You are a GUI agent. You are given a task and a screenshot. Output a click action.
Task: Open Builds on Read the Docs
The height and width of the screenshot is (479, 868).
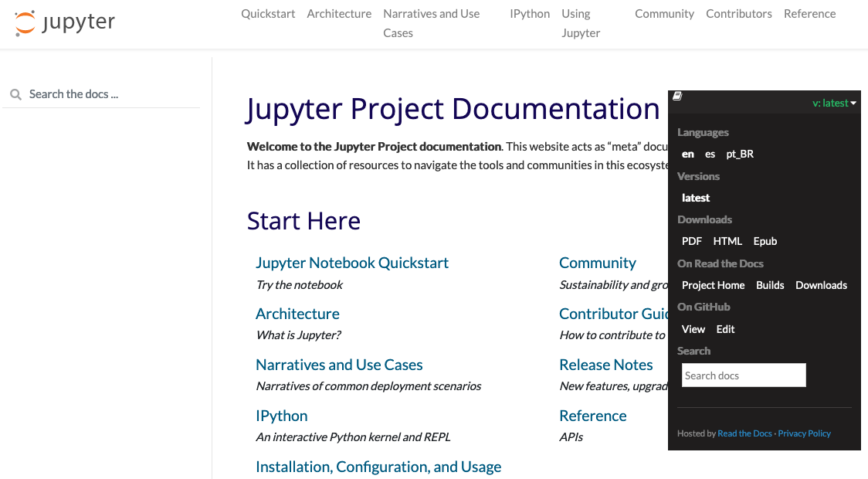pyautogui.click(x=770, y=285)
